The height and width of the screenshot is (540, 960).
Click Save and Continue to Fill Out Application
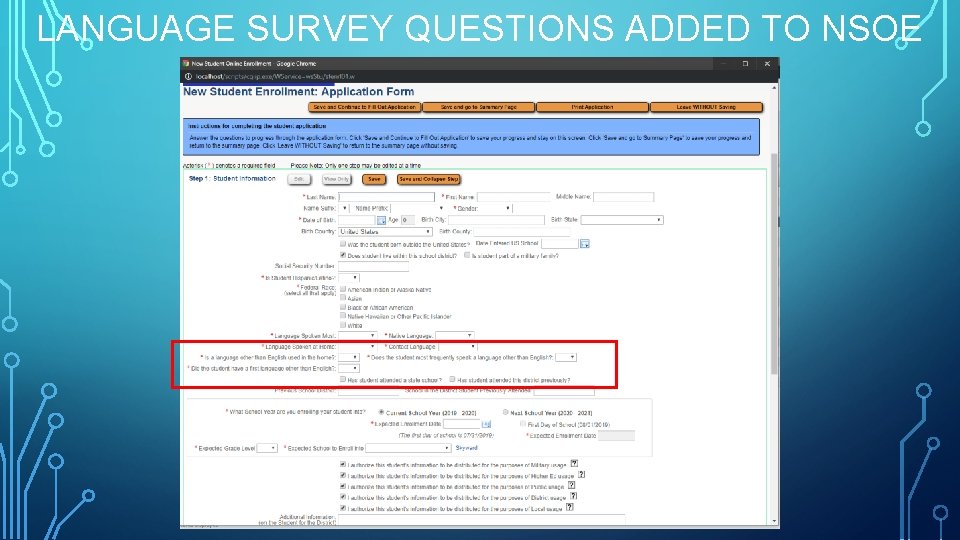coord(365,107)
